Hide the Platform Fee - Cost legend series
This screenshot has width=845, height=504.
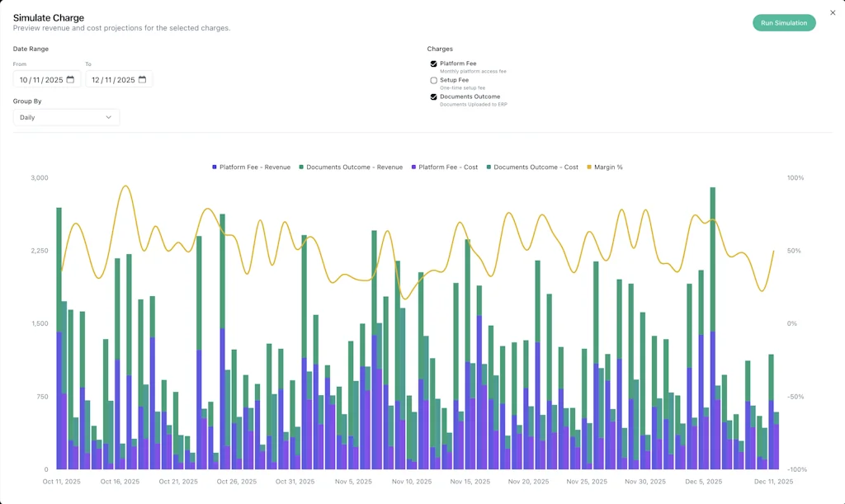(x=413, y=167)
